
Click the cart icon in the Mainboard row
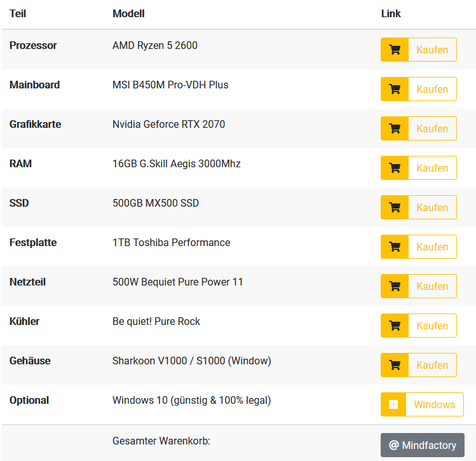point(395,89)
